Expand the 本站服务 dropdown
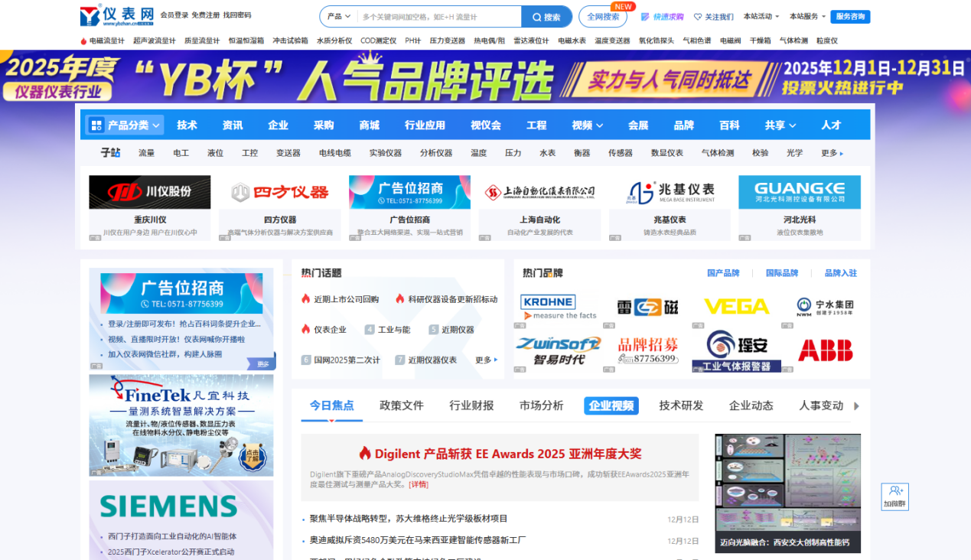This screenshot has width=971, height=560. pos(807,17)
